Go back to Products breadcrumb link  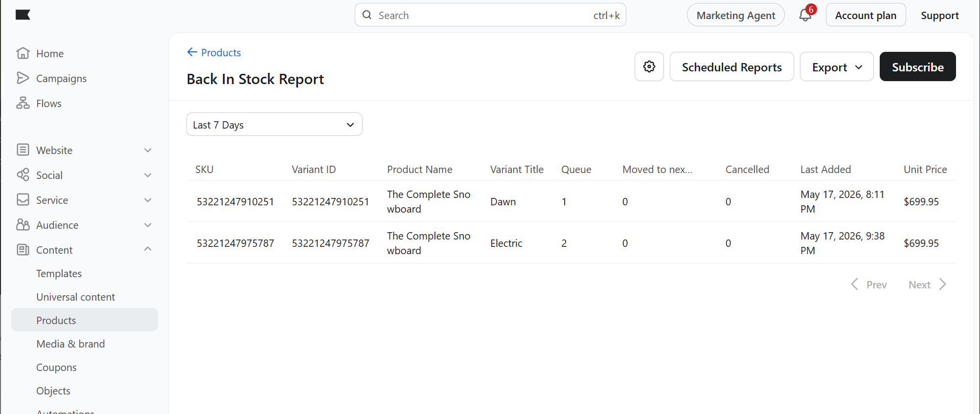(x=221, y=52)
